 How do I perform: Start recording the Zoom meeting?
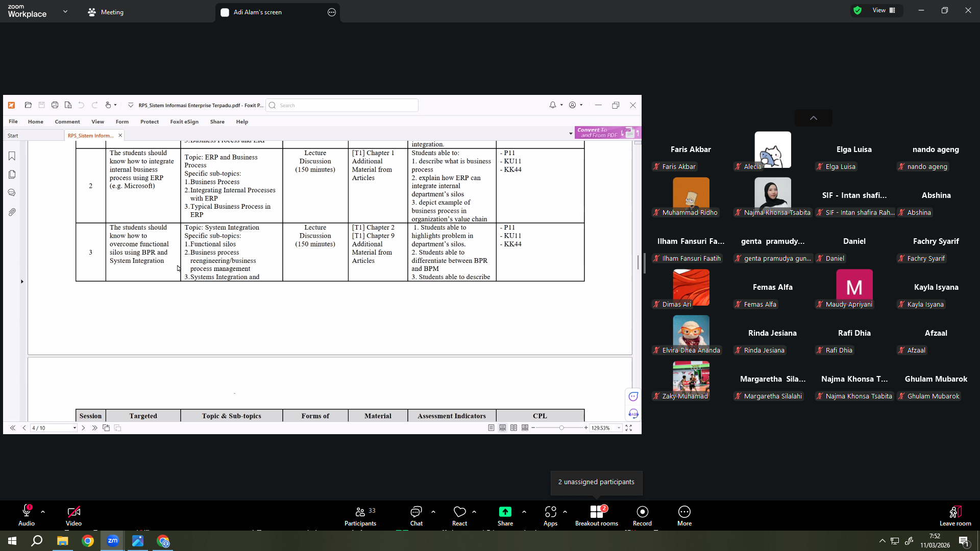coord(642,516)
